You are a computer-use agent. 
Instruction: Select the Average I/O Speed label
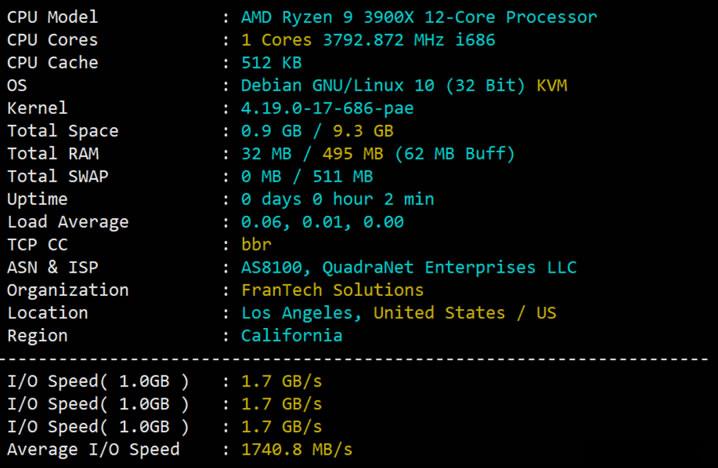[x=93, y=450]
